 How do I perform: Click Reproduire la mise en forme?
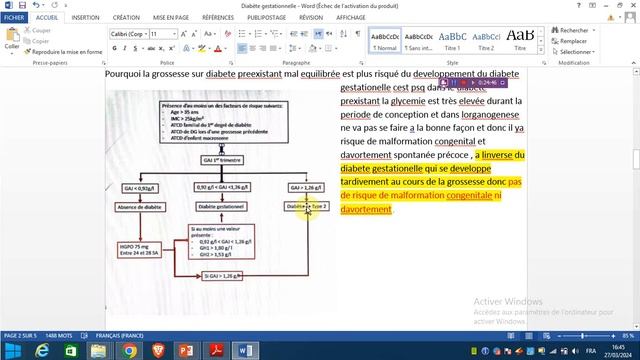(x=63, y=52)
